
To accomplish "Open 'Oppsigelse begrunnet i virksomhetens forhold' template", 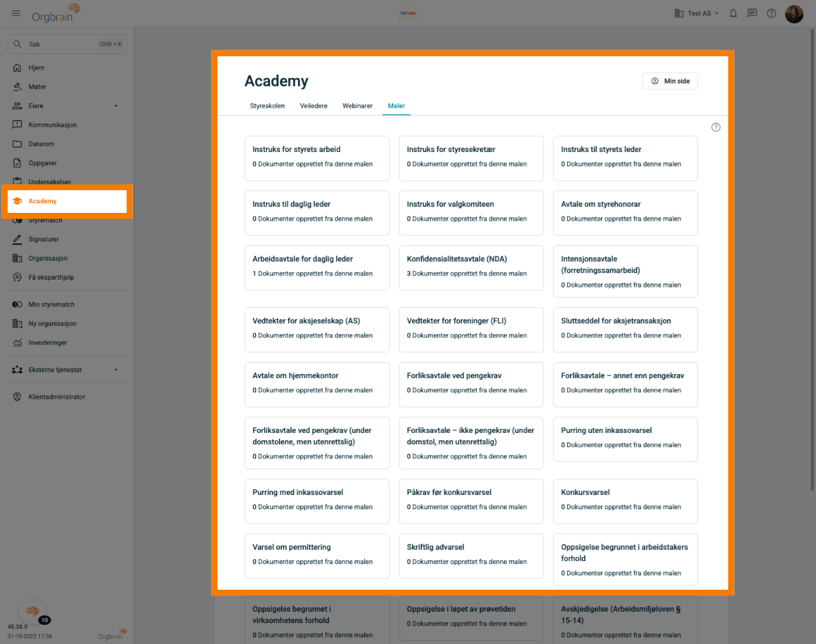I will click(317, 620).
